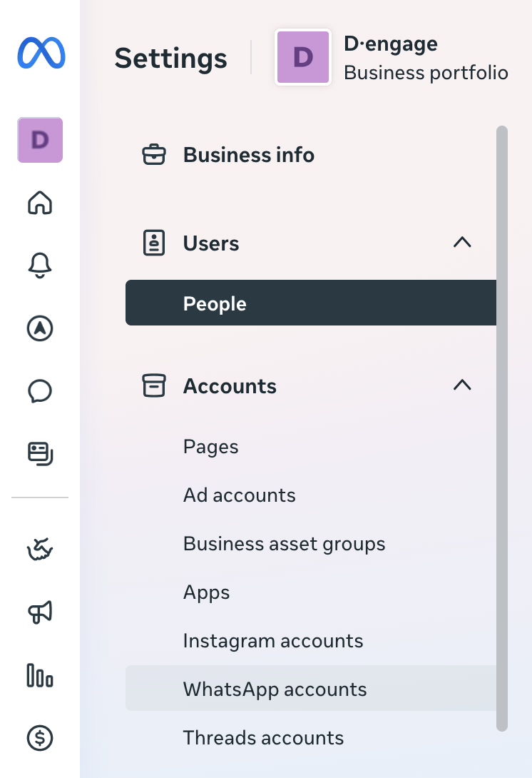Open WhatsApp accounts settings
532x778 pixels.
coord(311,689)
